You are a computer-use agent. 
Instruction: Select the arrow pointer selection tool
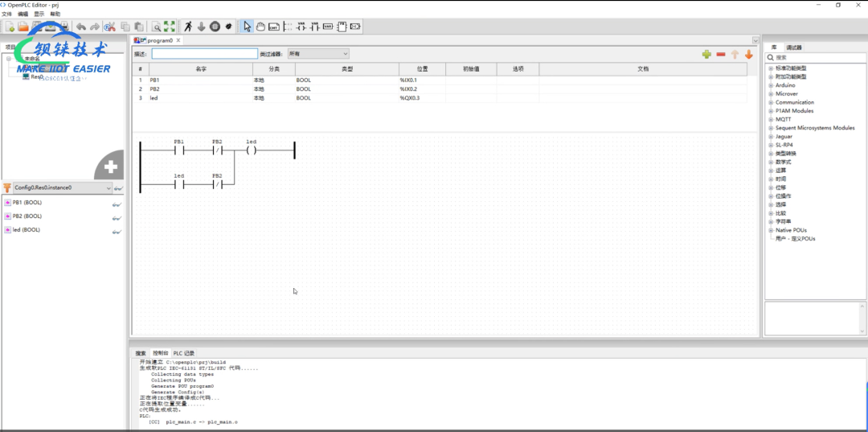(247, 27)
